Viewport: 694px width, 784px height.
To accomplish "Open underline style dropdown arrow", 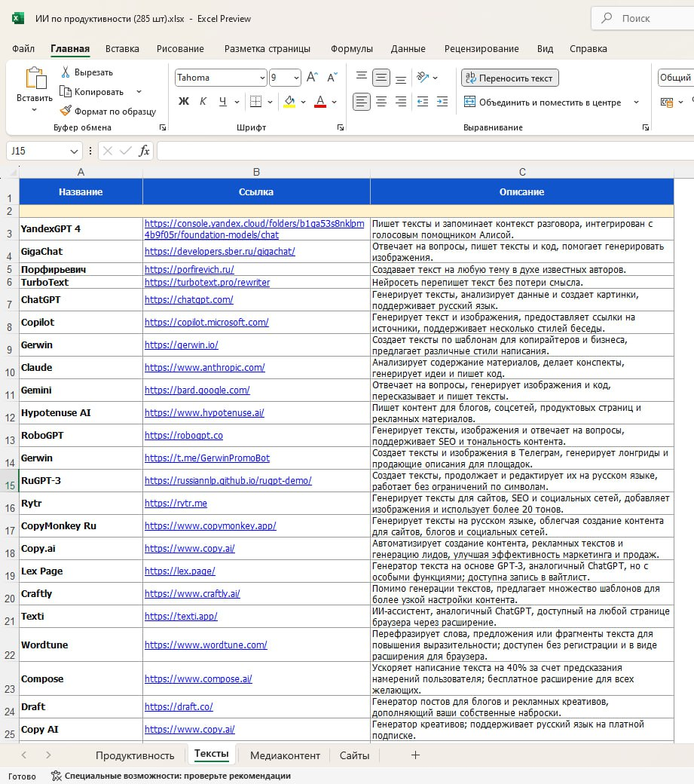I will coord(237,102).
